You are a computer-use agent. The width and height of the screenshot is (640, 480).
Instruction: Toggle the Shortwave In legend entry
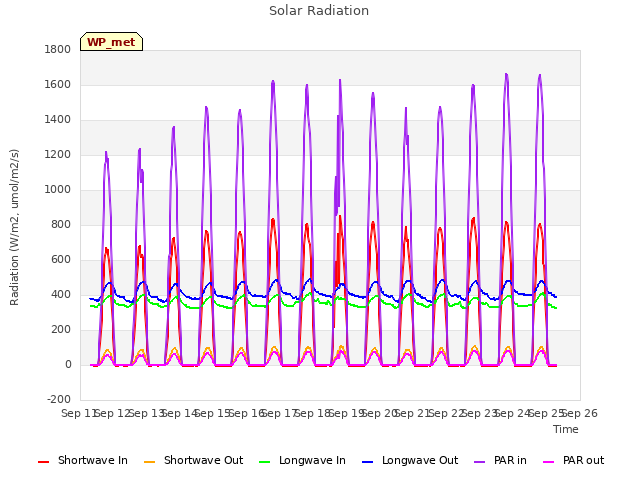pyautogui.click(x=83, y=460)
